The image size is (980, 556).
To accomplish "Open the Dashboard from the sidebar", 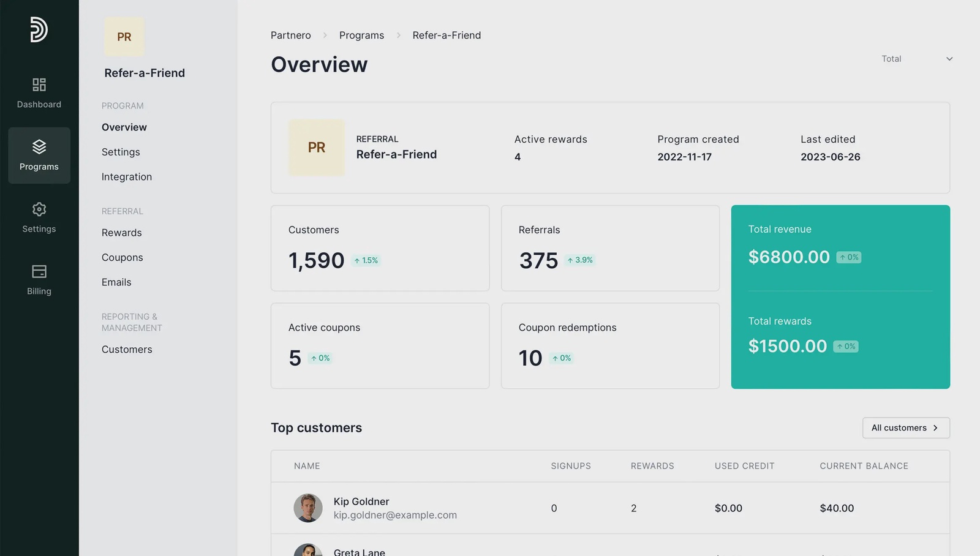I will [x=39, y=93].
